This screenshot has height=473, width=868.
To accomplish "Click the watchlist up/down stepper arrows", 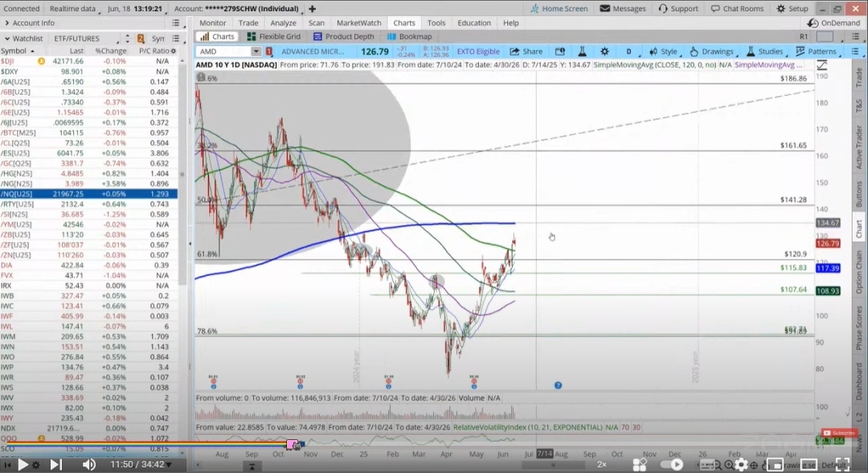I will click(x=127, y=39).
